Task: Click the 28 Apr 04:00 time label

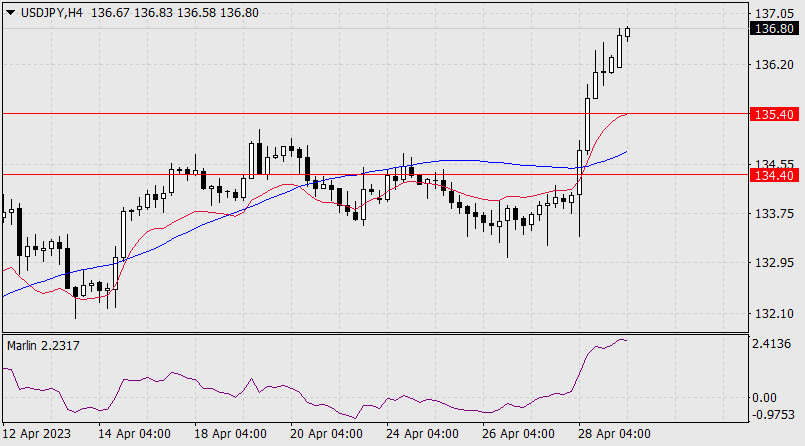Action: click(x=614, y=434)
